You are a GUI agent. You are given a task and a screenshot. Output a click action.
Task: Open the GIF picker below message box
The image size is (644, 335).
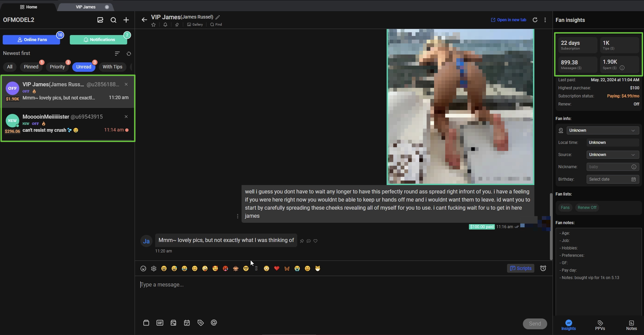click(x=160, y=323)
